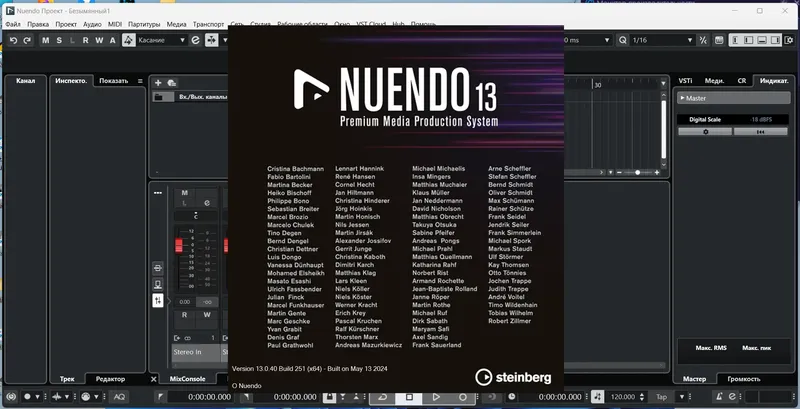Click the add track plus icon

click(x=158, y=83)
